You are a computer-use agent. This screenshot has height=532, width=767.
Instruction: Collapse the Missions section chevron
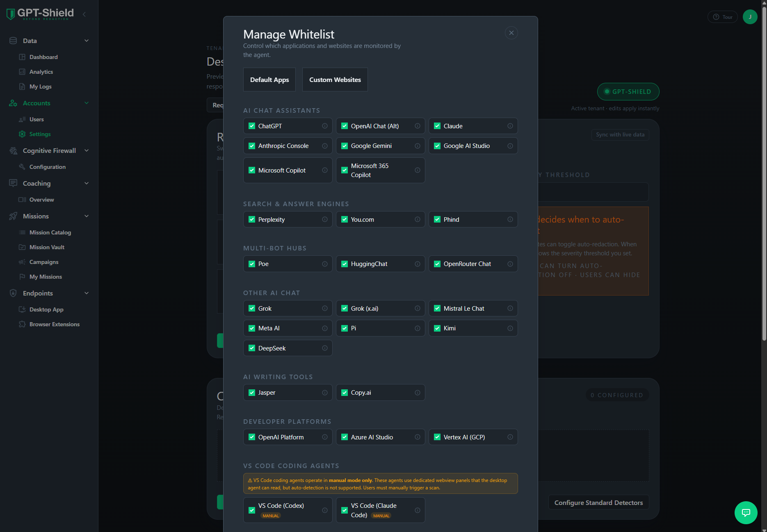(87, 216)
